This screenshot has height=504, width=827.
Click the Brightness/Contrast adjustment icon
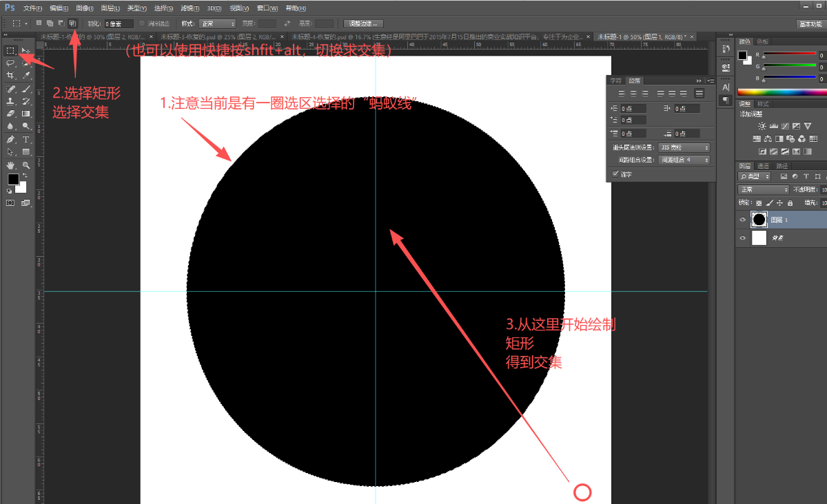(762, 126)
